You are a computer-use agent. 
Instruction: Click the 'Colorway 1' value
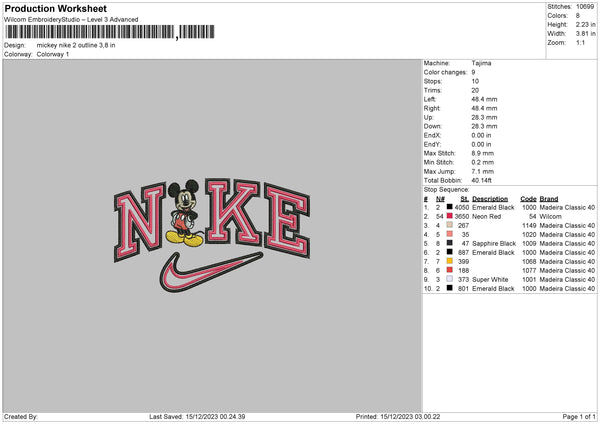pyautogui.click(x=53, y=54)
